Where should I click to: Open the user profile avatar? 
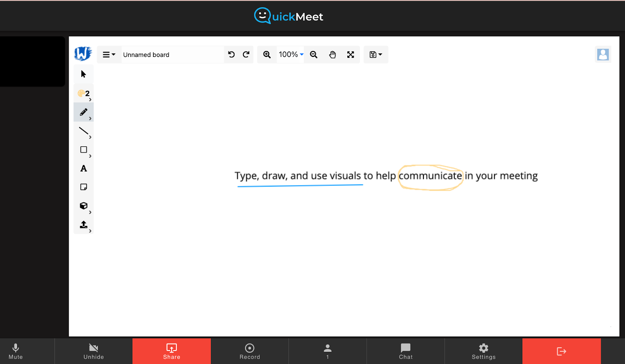pyautogui.click(x=603, y=55)
